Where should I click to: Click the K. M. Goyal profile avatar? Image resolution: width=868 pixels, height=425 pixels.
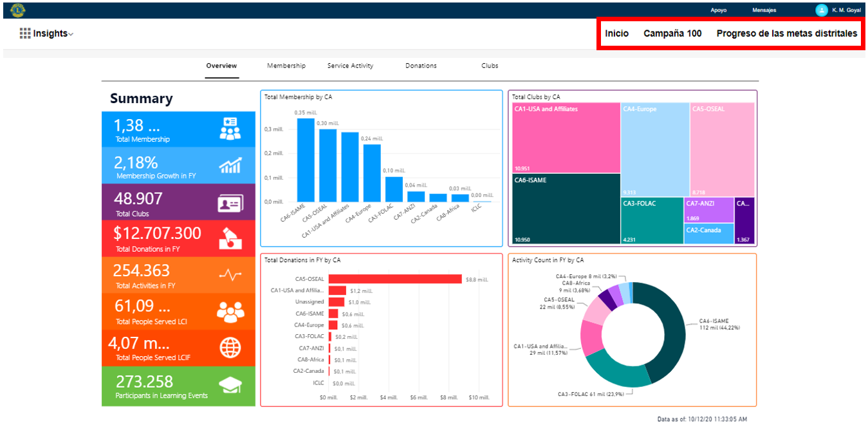point(822,10)
